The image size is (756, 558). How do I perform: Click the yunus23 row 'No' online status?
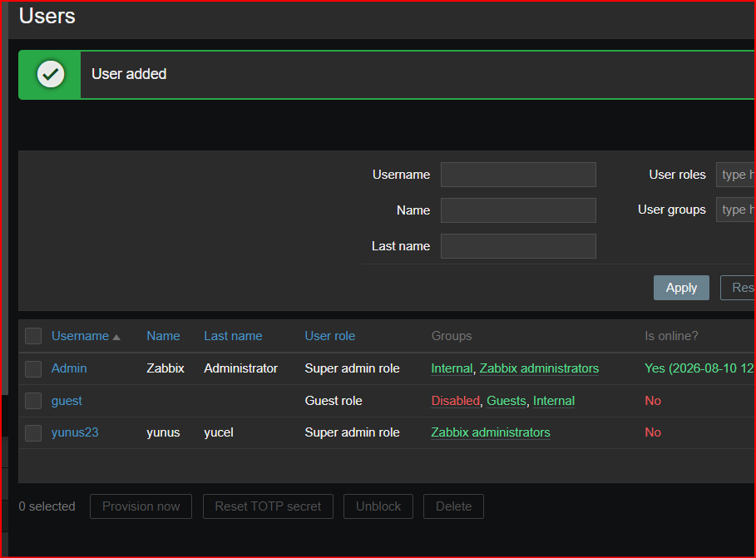[653, 432]
